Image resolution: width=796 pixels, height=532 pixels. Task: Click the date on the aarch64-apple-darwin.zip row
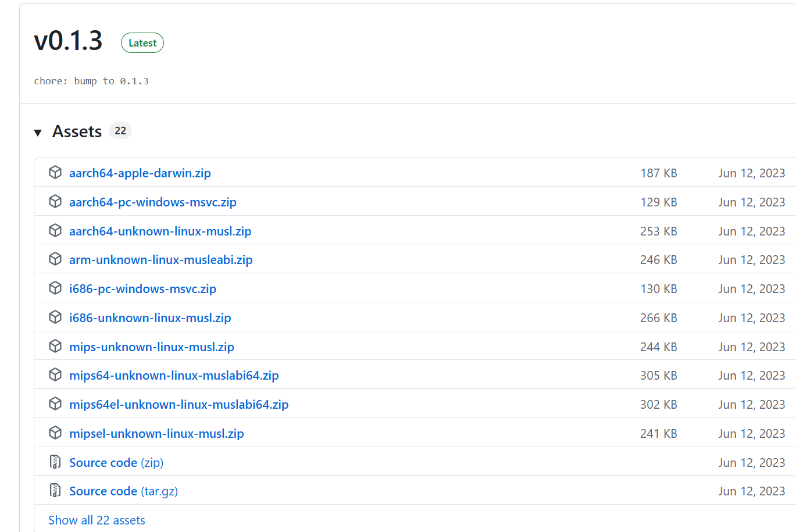click(752, 173)
